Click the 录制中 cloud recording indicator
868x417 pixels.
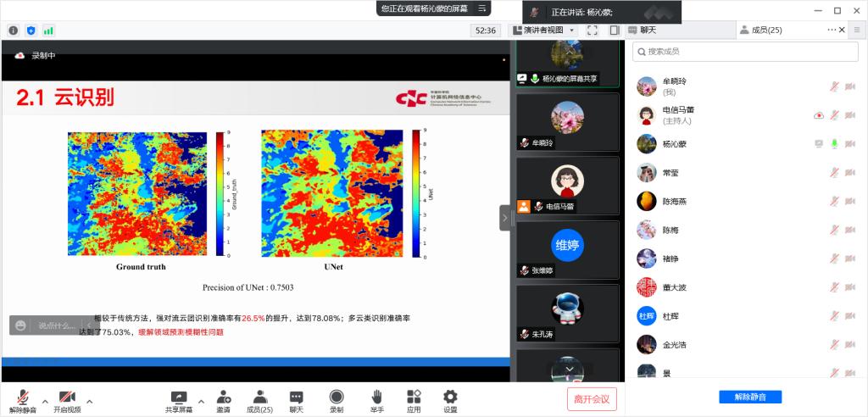(35, 55)
